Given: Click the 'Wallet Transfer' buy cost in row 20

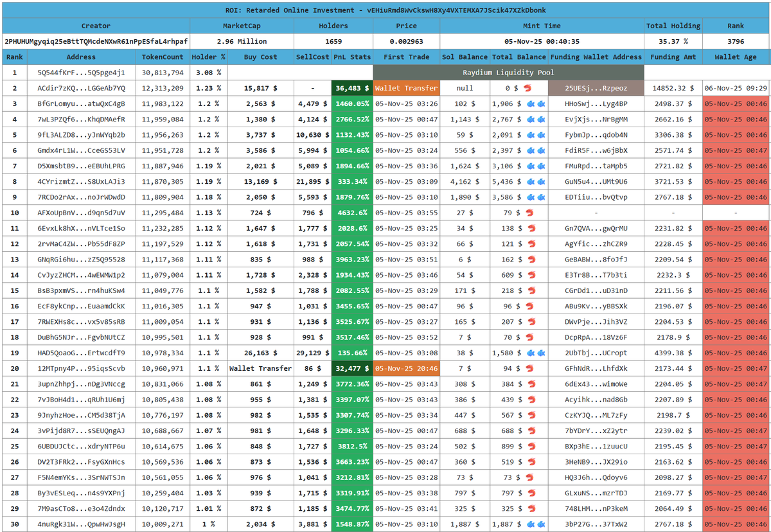Looking at the screenshot, I should point(261,368).
